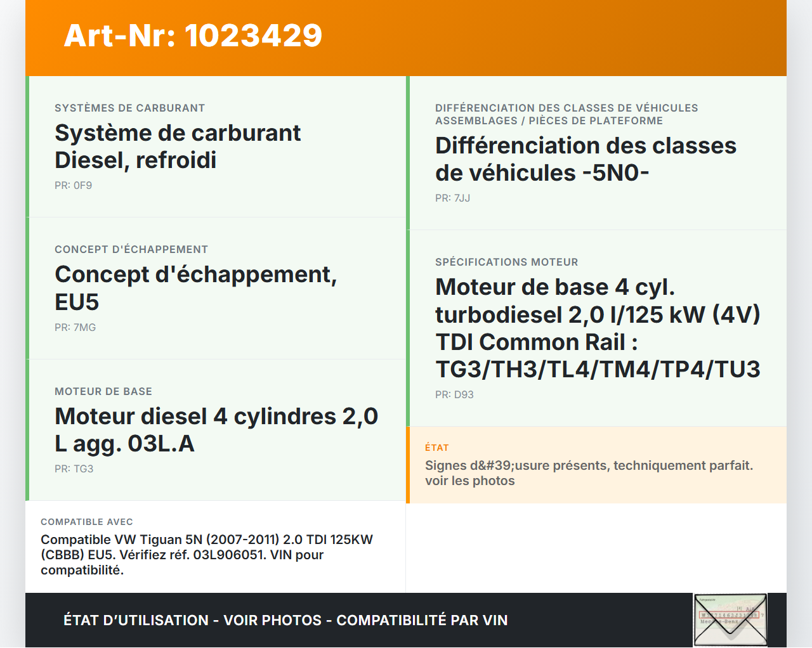The image size is (812, 648).
Task: Click the "Compatible VW Tiguan 5N" description
Action: pyautogui.click(x=207, y=555)
